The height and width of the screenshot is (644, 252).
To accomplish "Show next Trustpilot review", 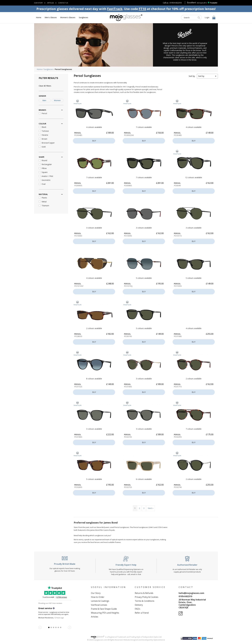I will [x=70, y=627].
